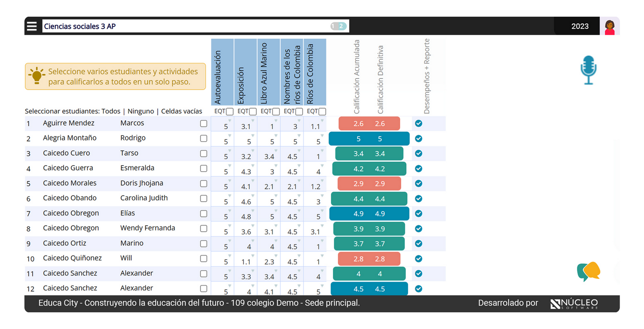Check the EQT box under Exposición
The height and width of the screenshot is (329, 644).
click(x=253, y=112)
